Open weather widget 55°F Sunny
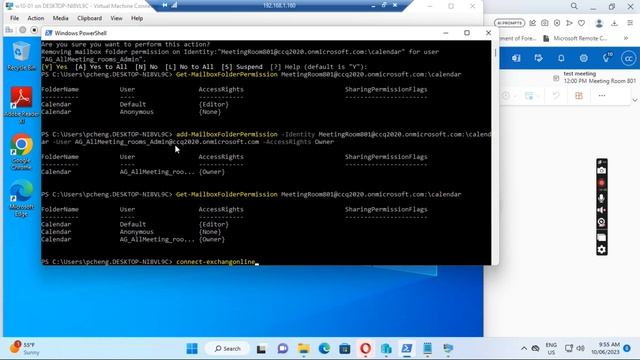This screenshot has width=640, height=360. (25, 349)
